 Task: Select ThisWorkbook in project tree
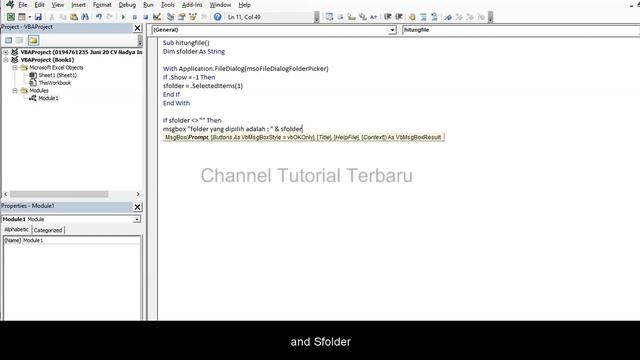point(54,83)
